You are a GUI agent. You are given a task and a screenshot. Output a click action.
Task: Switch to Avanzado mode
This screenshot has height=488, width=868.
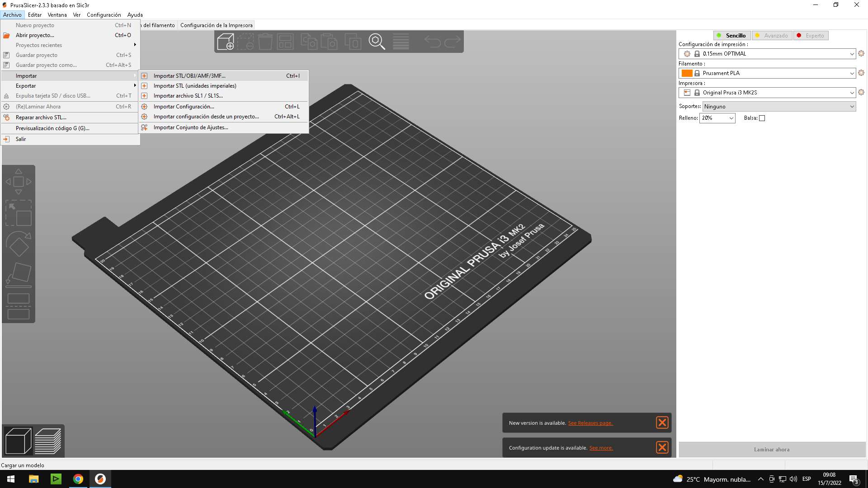coord(772,35)
